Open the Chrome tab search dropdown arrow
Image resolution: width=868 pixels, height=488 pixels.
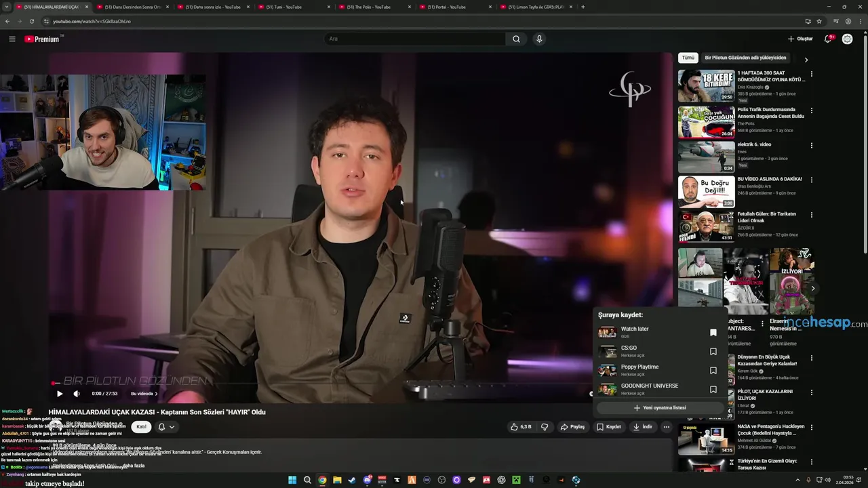[7, 7]
